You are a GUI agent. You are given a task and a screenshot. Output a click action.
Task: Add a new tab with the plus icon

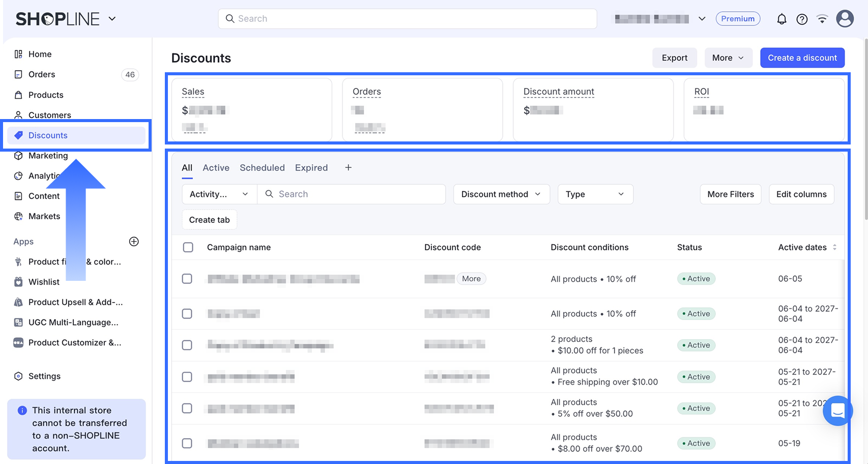pos(348,167)
